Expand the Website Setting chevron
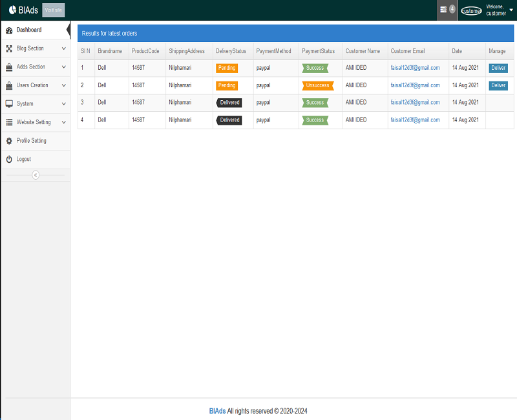The width and height of the screenshot is (517, 420). tap(63, 122)
